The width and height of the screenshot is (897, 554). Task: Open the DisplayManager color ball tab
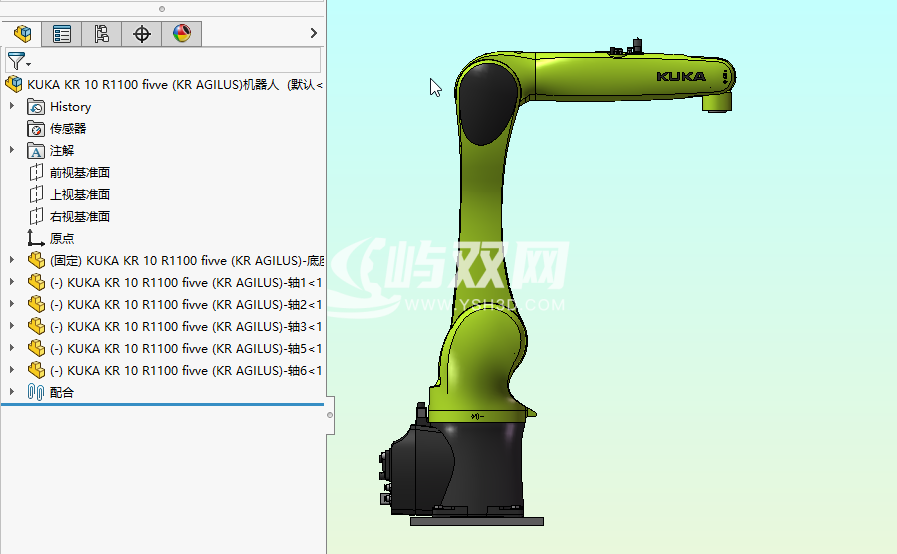[x=181, y=34]
